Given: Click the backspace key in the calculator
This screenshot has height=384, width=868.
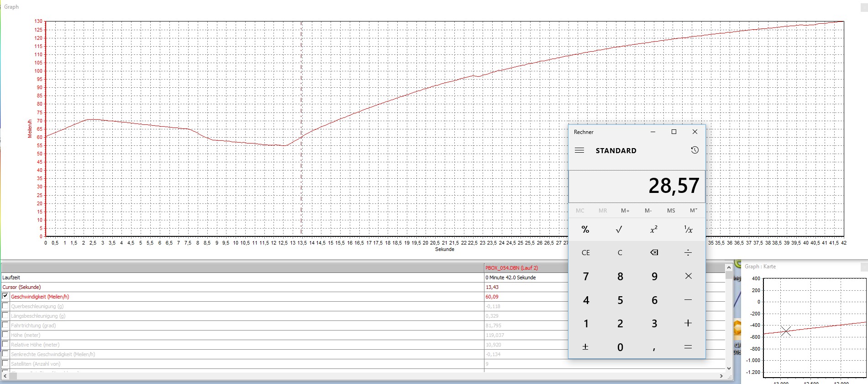Looking at the screenshot, I should pyautogui.click(x=654, y=252).
